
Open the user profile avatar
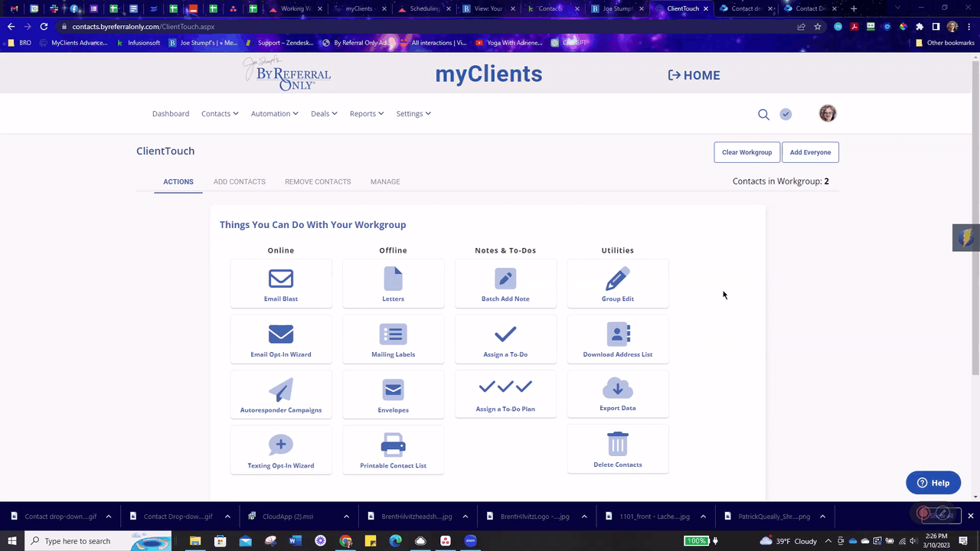pos(828,113)
